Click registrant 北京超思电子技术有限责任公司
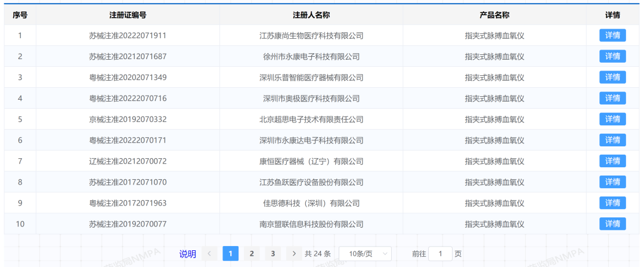The image size is (644, 267). click(311, 119)
